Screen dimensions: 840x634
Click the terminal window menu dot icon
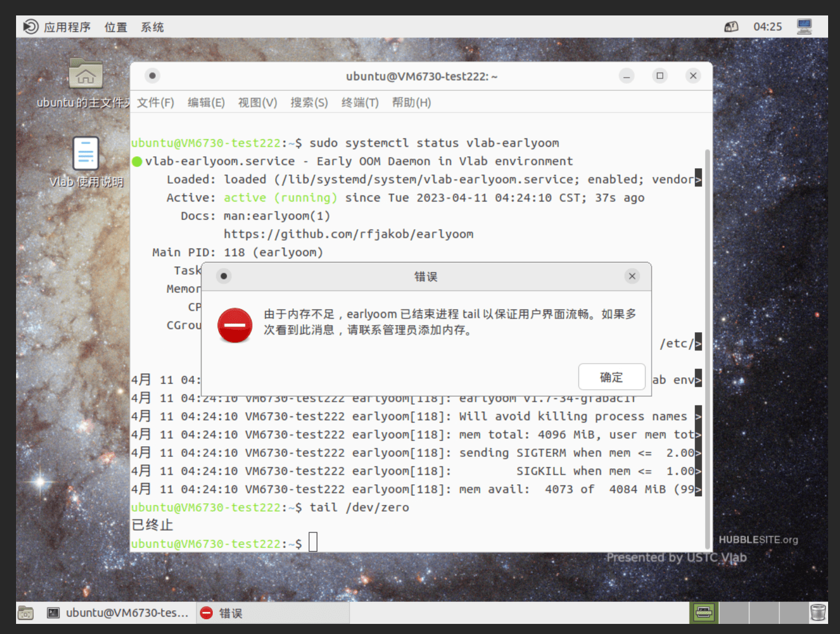(x=152, y=76)
